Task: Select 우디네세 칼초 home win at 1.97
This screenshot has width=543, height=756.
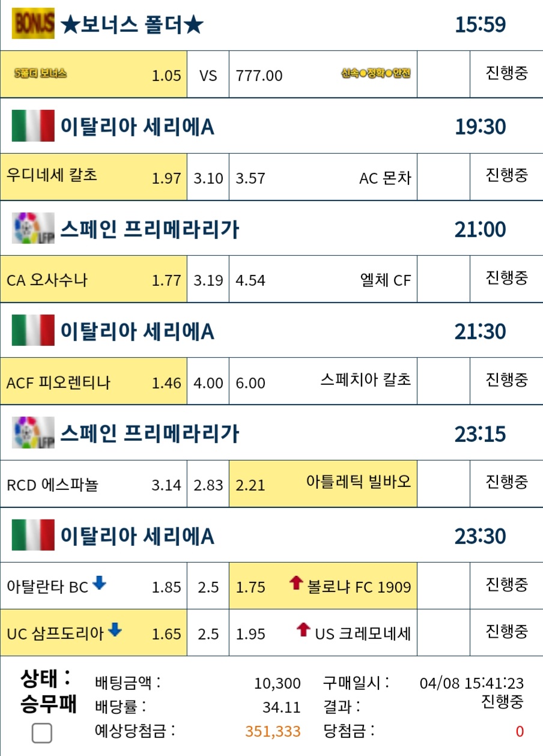Action: (x=94, y=177)
